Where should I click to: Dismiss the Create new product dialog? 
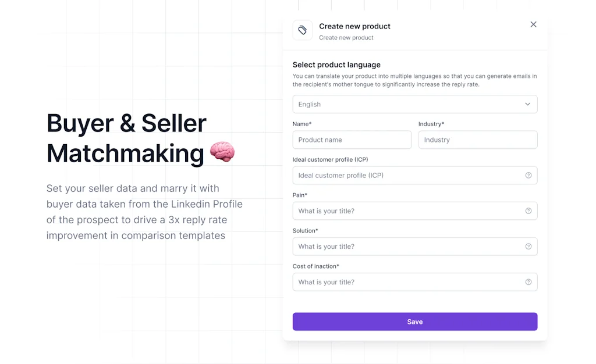point(533,24)
